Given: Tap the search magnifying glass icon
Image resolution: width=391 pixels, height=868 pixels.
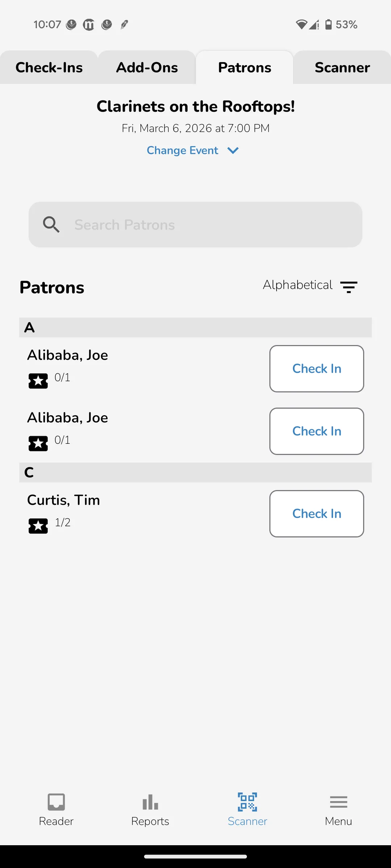Looking at the screenshot, I should (x=51, y=225).
